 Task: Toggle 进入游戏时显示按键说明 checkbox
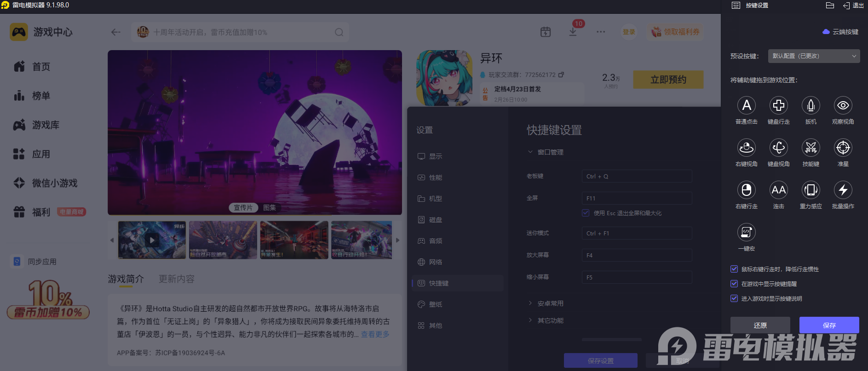click(x=734, y=298)
